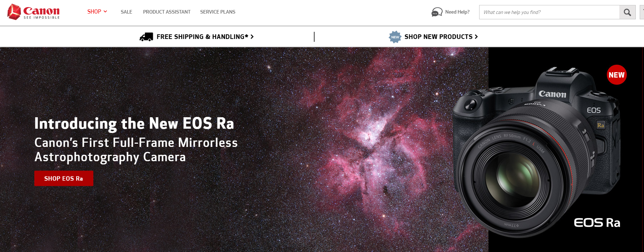Screen dimensions: 644x252
Task: Open SERVICE PLANS in the navigation
Action: pyautogui.click(x=218, y=12)
